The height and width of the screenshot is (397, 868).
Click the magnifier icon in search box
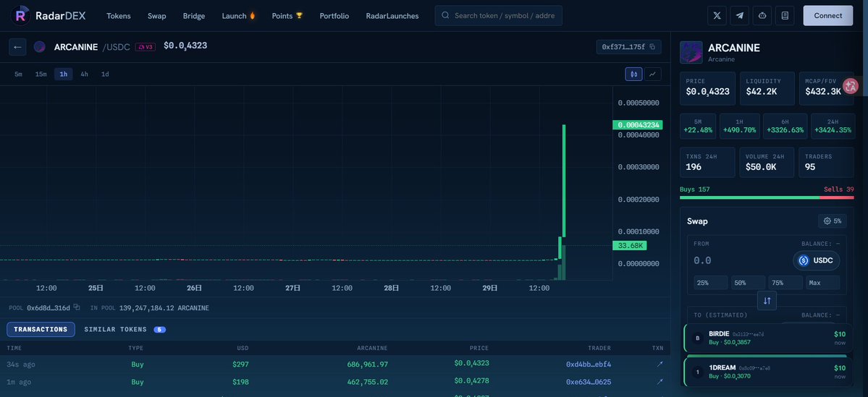(446, 15)
